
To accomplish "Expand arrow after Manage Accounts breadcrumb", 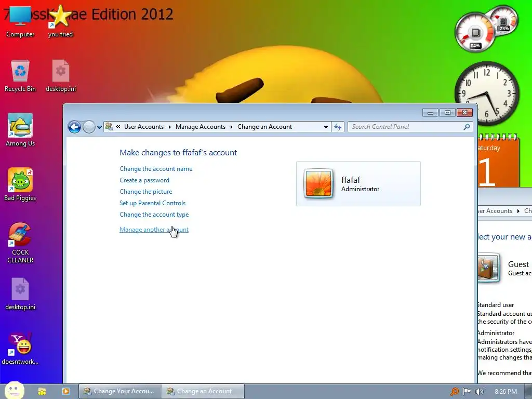I will pos(231,127).
